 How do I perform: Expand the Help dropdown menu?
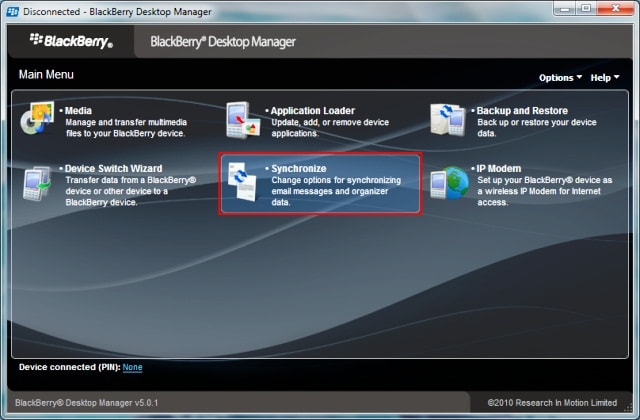pyautogui.click(x=605, y=78)
